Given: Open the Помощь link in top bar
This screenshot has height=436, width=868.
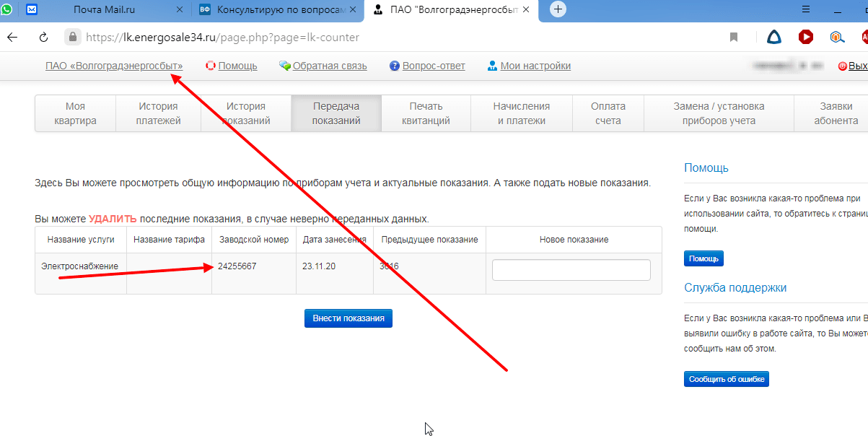Looking at the screenshot, I should tap(237, 66).
